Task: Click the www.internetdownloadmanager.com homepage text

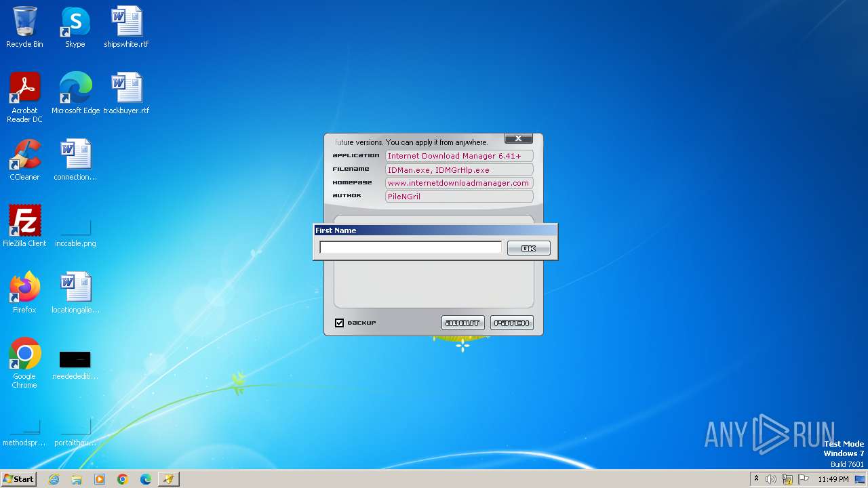Action: [458, 183]
